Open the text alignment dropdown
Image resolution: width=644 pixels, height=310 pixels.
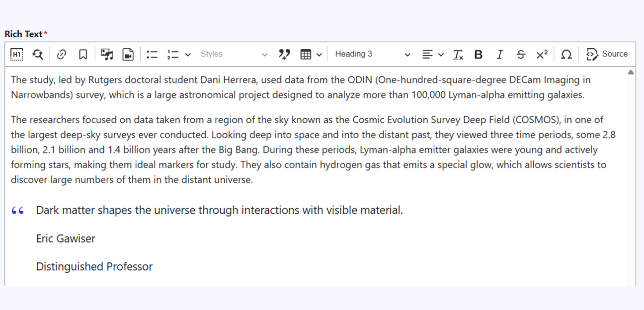(x=433, y=55)
